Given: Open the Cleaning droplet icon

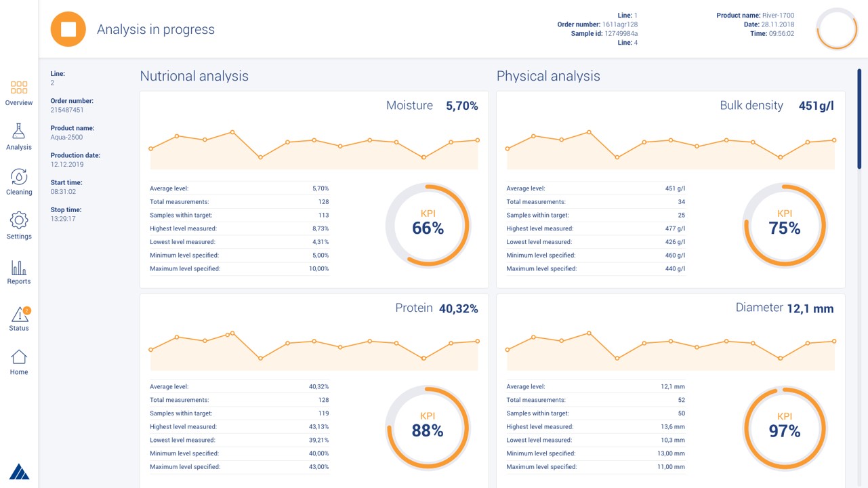Looking at the screenshot, I should click(19, 177).
